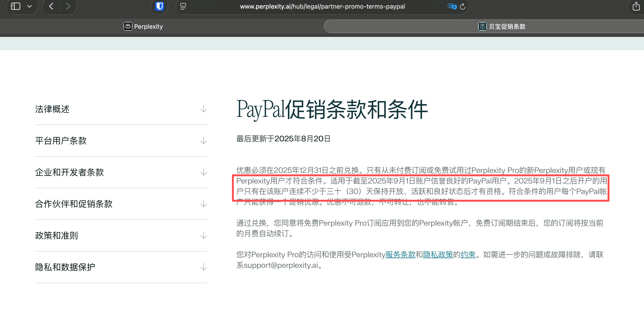This screenshot has height=320, width=644.
Task: Open the Bitwarden shield extension icon
Action: pyautogui.click(x=159, y=6)
